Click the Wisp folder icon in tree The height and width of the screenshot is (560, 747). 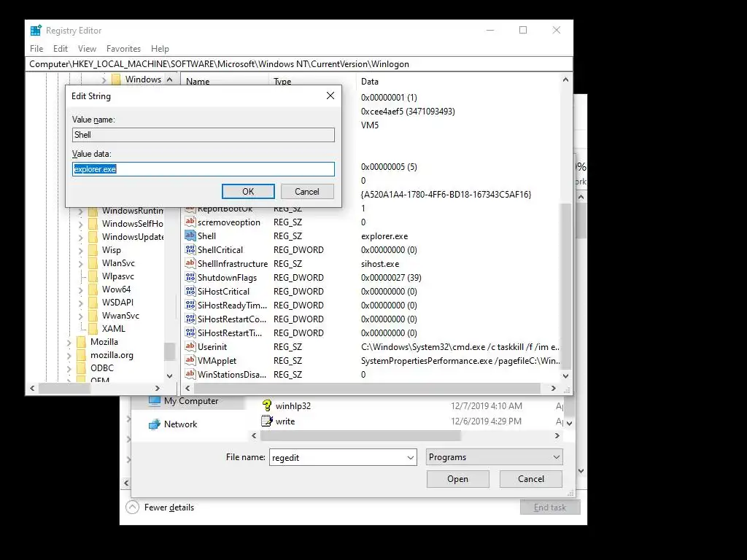coord(93,250)
